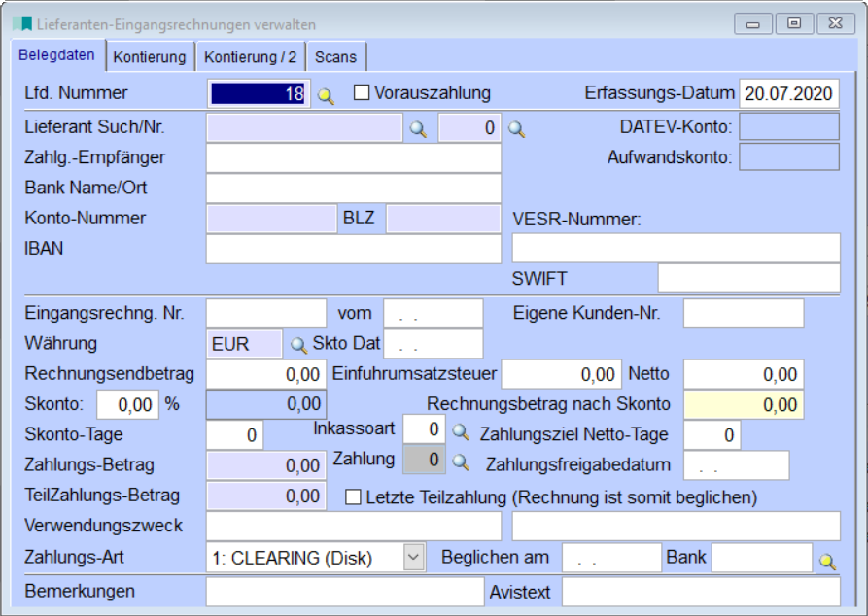Click the yellow Rechnungsbetrag nach Skonto field
Viewport: 868px width, 616px height.
coord(744,406)
